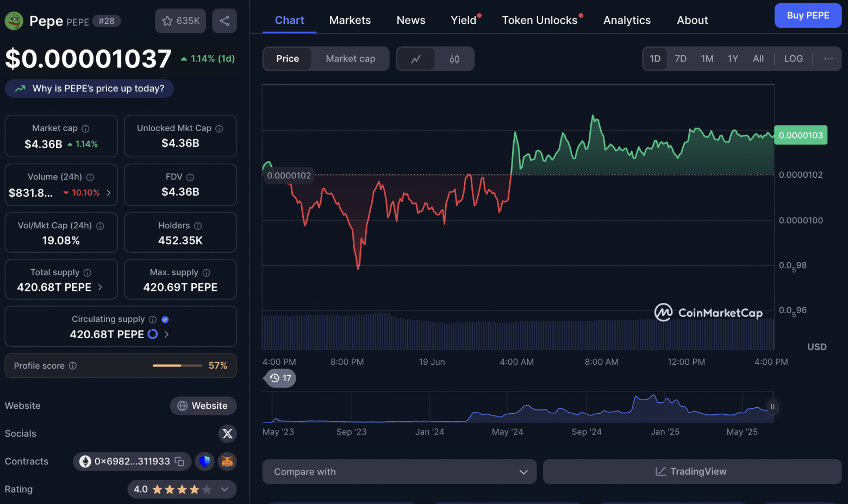This screenshot has width=848, height=504.
Task: Click Unlocked Mkt Cap info icon
Action: click(x=219, y=129)
